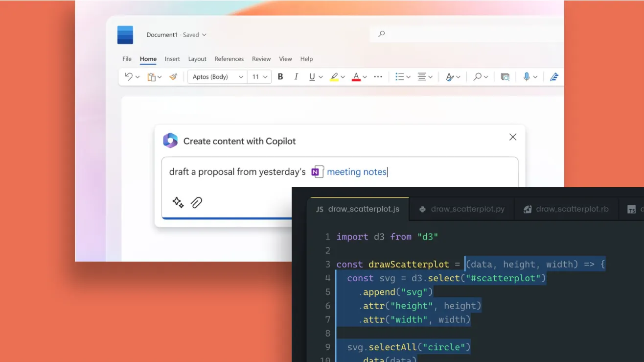Click the Paste clipboard icon

(152, 77)
